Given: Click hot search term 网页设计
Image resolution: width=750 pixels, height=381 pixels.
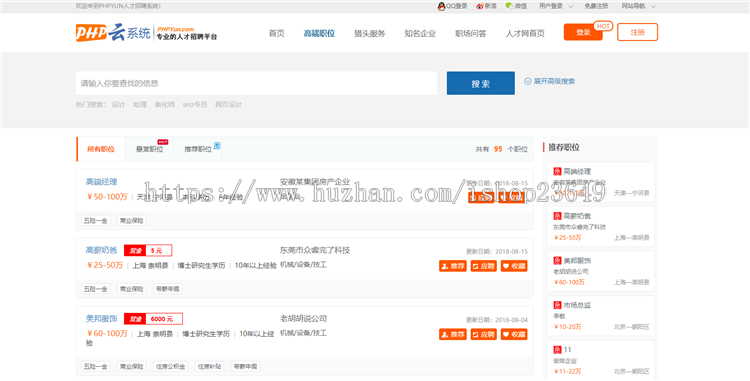Looking at the screenshot, I should (x=229, y=104).
